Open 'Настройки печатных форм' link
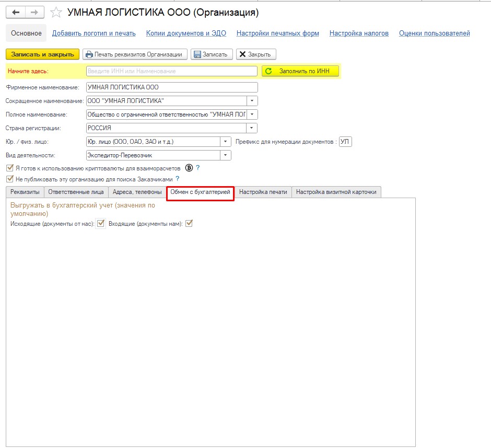 point(278,33)
